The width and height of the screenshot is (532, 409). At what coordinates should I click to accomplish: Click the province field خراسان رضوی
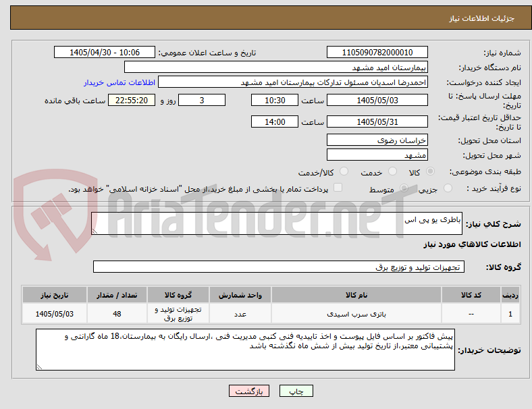(377, 140)
